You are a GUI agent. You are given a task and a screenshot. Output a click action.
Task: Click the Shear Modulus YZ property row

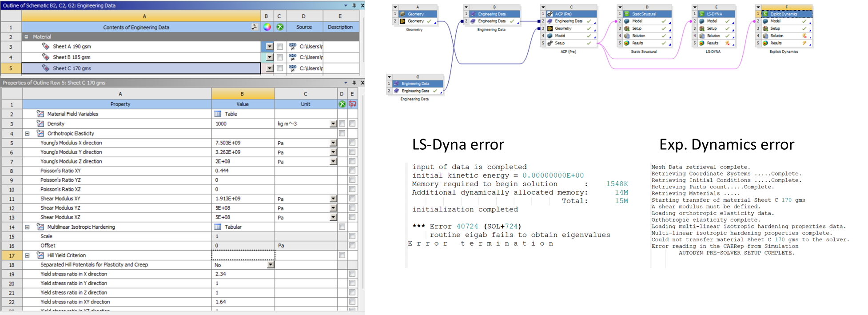click(x=117, y=208)
